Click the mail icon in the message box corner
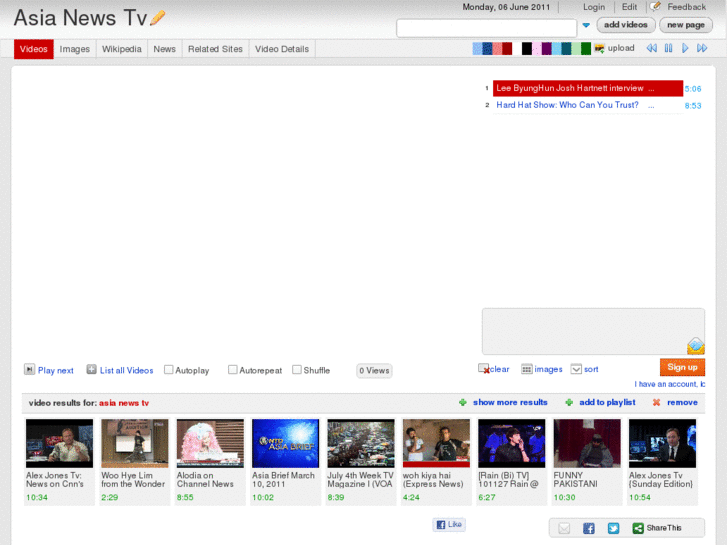The image size is (727, 545). point(695,346)
